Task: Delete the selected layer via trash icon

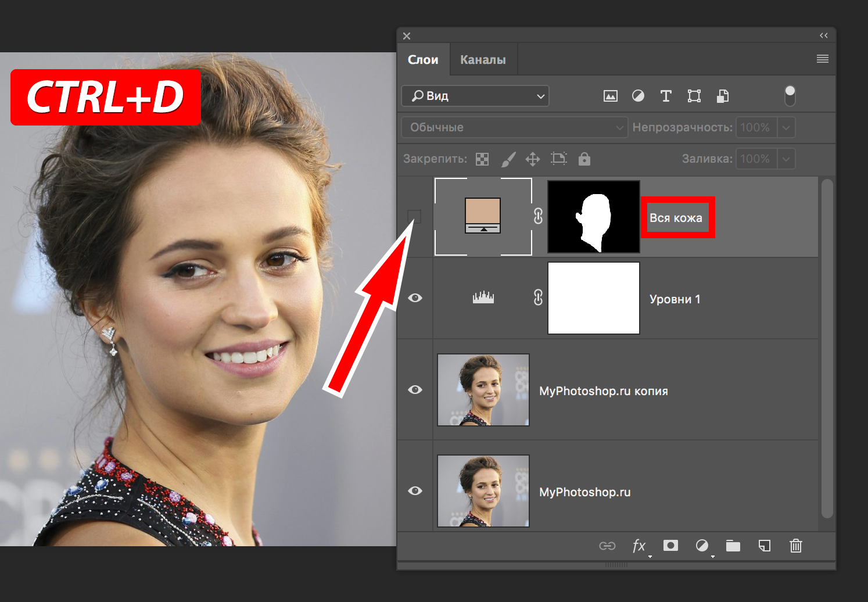Action: tap(795, 546)
